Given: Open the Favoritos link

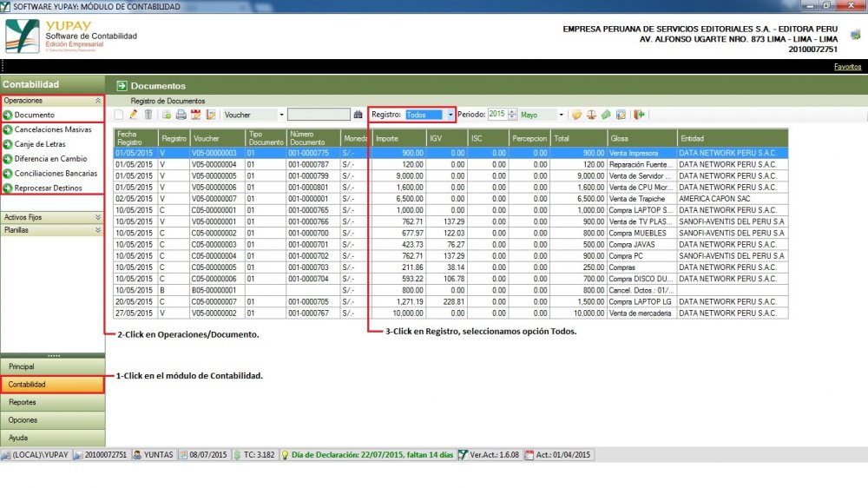Looking at the screenshot, I should [x=847, y=67].
